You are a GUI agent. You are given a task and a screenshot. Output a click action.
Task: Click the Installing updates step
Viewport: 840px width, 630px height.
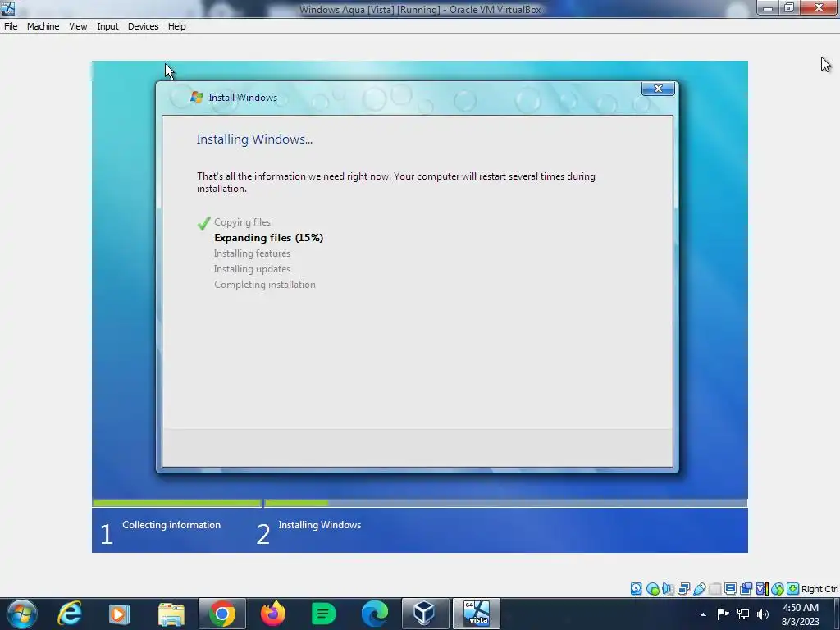252,269
